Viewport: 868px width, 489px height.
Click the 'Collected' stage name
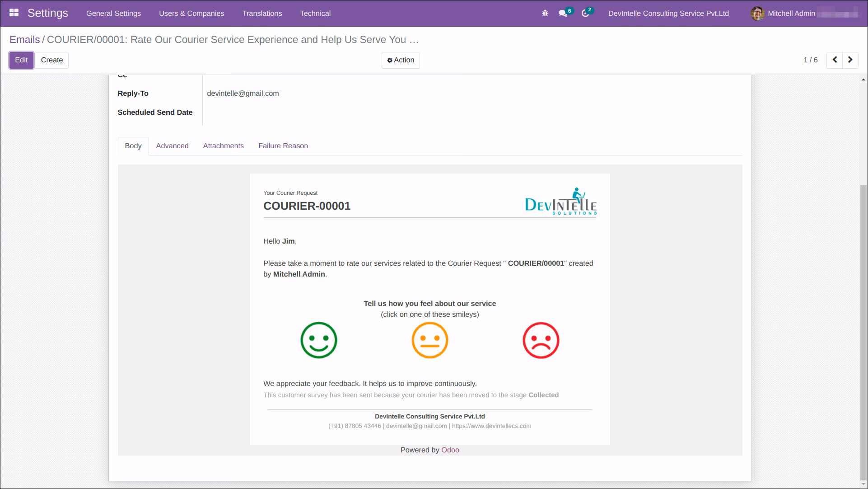[544, 395]
